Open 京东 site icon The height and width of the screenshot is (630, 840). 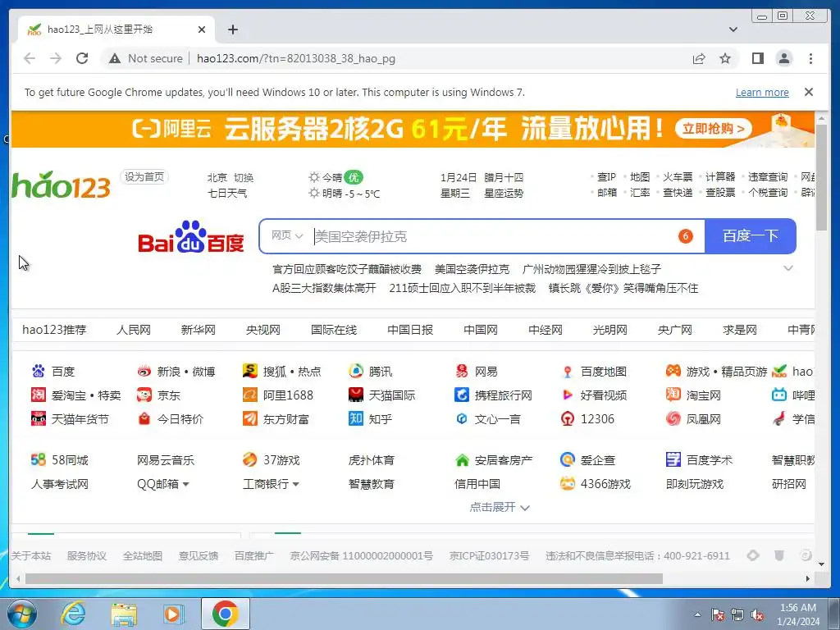tap(144, 395)
